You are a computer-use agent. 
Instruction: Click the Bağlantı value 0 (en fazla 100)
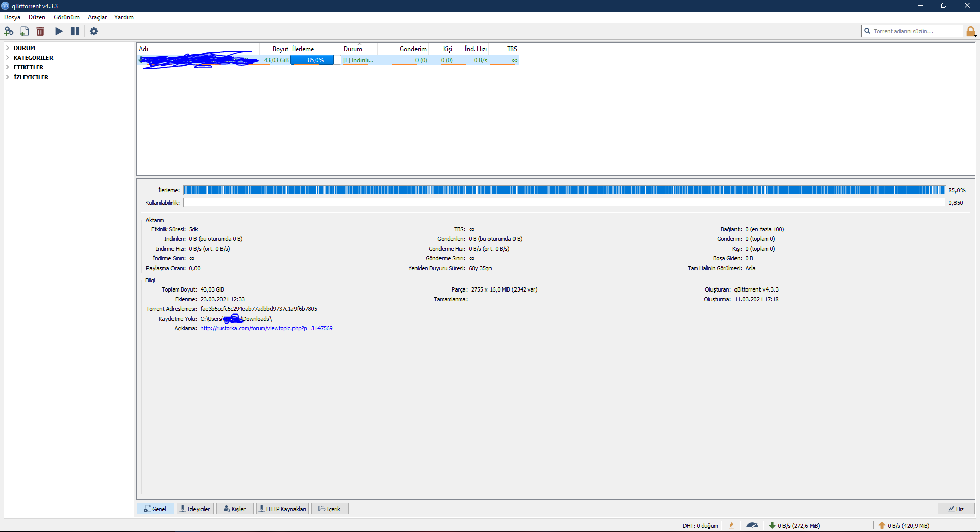tap(765, 229)
